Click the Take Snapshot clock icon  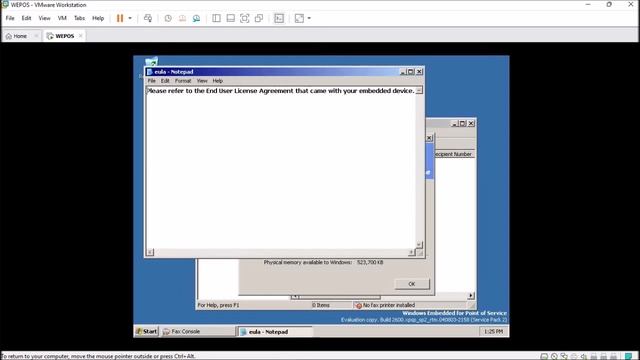pos(168,18)
